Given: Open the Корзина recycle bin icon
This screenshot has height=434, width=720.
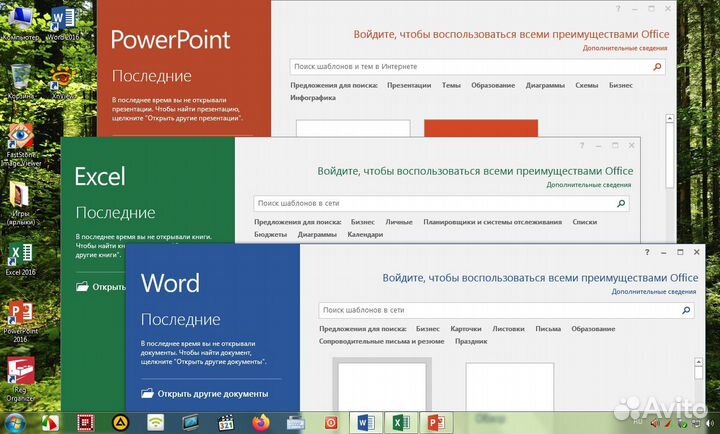Looking at the screenshot, I should (x=20, y=82).
